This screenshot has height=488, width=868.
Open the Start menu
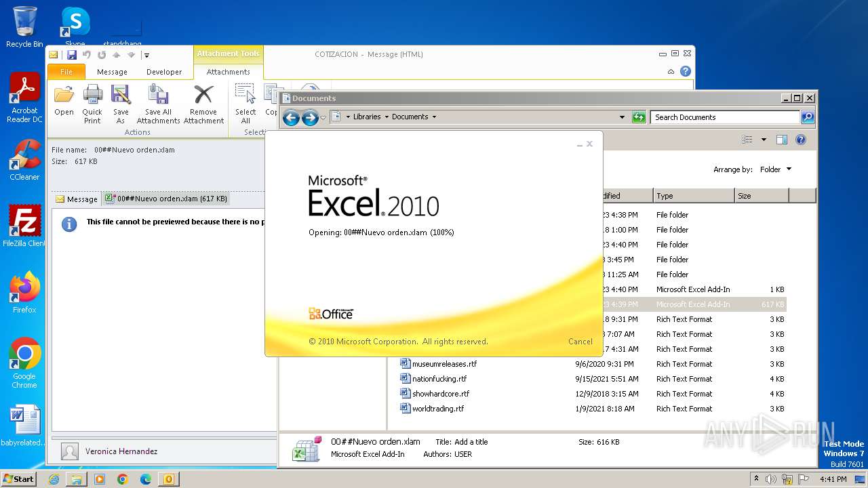(19, 479)
